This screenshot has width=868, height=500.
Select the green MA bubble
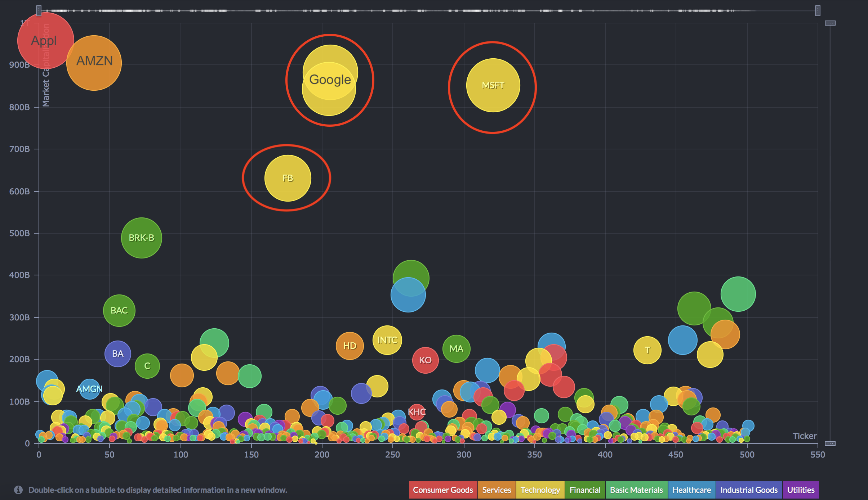coord(457,349)
